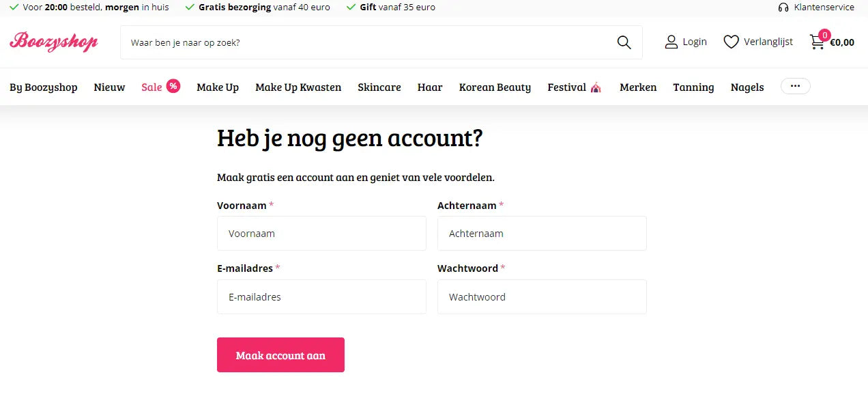Click the Festival tent icon

595,86
